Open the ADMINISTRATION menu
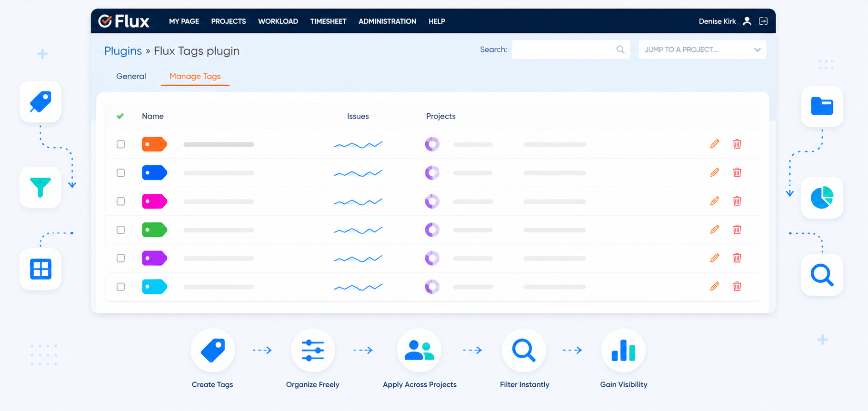 (387, 21)
